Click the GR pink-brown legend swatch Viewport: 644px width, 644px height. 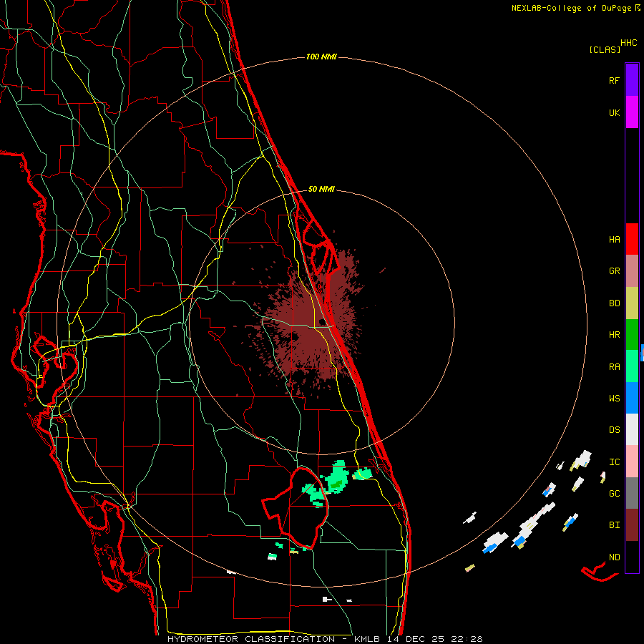tap(632, 271)
